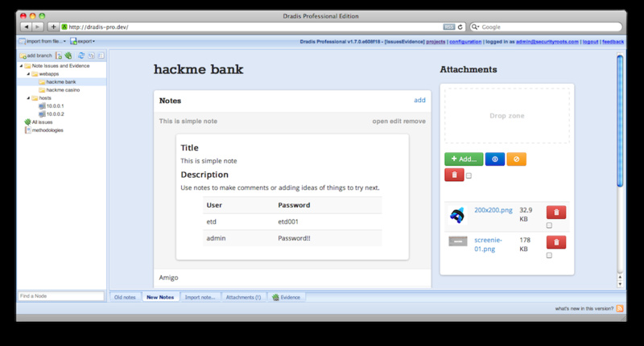The image size is (644, 346).
Task: Switch to the New Notes tab
Action: pyautogui.click(x=160, y=297)
